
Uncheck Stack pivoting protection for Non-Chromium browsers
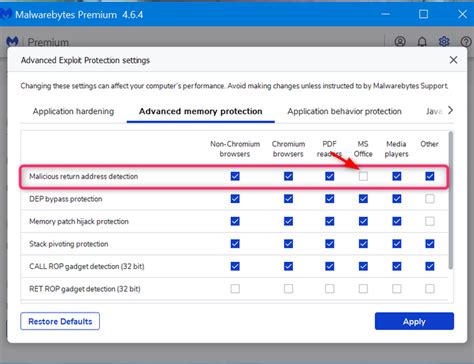235,244
